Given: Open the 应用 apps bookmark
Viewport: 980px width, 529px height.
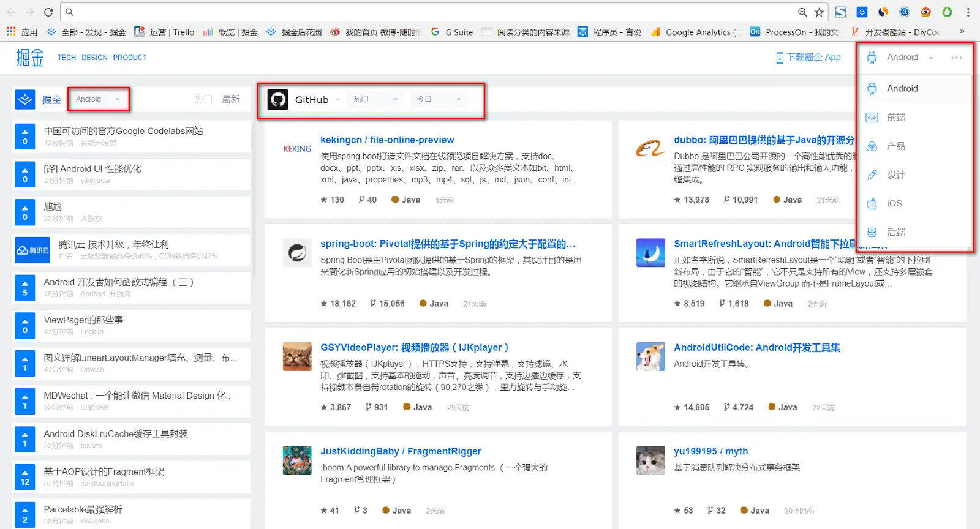Looking at the screenshot, I should click(21, 32).
